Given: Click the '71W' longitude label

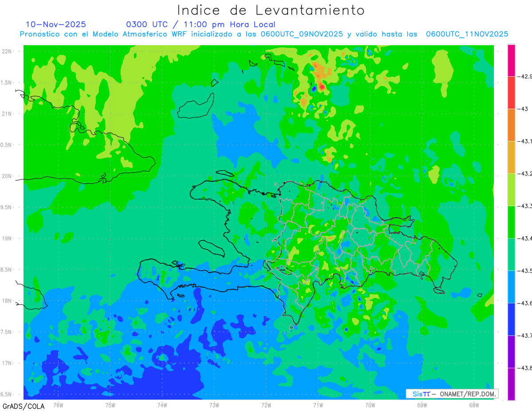Looking at the screenshot, I should [318, 405].
